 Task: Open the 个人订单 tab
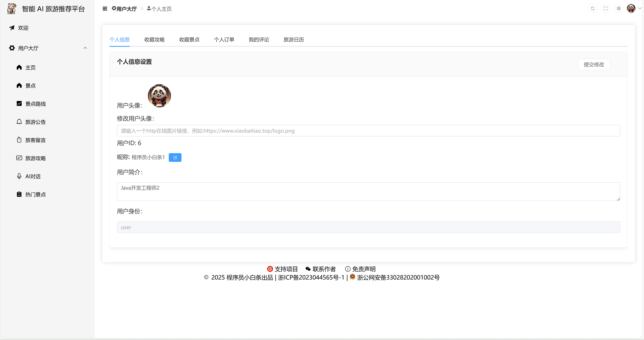[224, 40]
